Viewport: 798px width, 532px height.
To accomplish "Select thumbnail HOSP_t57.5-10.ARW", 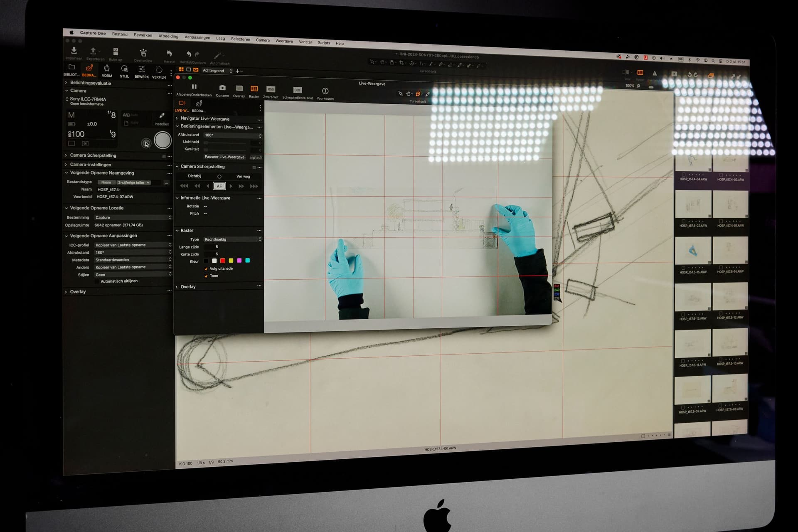I will (x=730, y=342).
